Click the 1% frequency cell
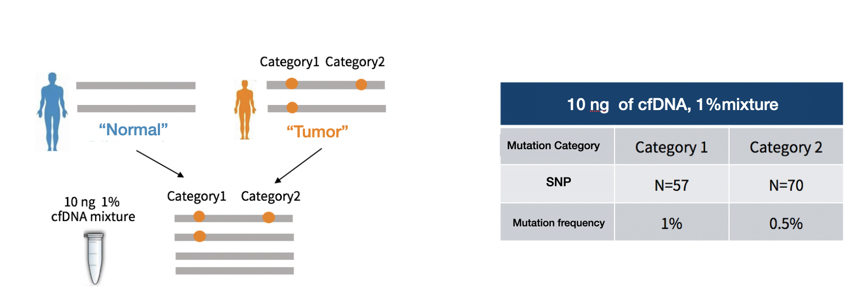Screen dimensions: 868x286 coord(672,222)
